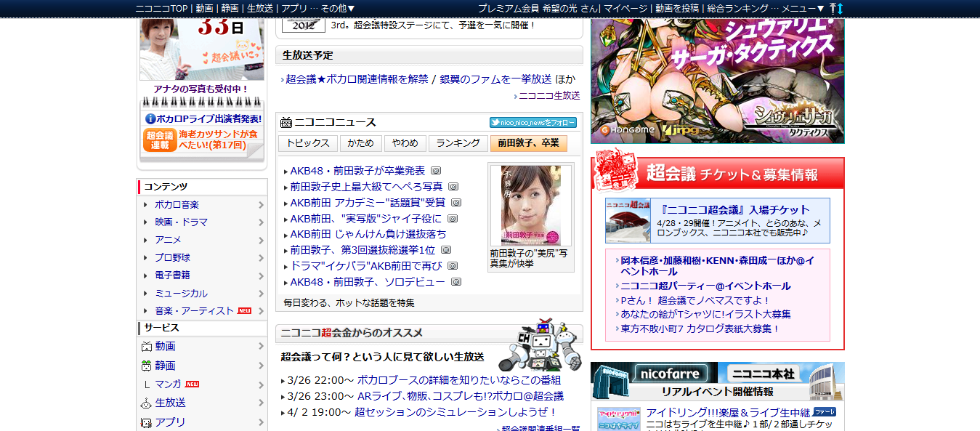Click the white up-arrow icon in top bar
The width and height of the screenshot is (980, 431).
click(833, 8)
